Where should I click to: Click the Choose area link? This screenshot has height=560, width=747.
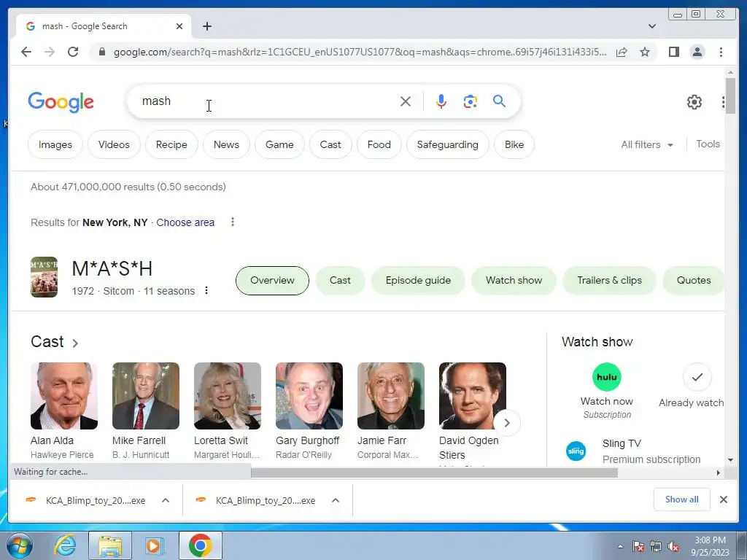pos(185,222)
